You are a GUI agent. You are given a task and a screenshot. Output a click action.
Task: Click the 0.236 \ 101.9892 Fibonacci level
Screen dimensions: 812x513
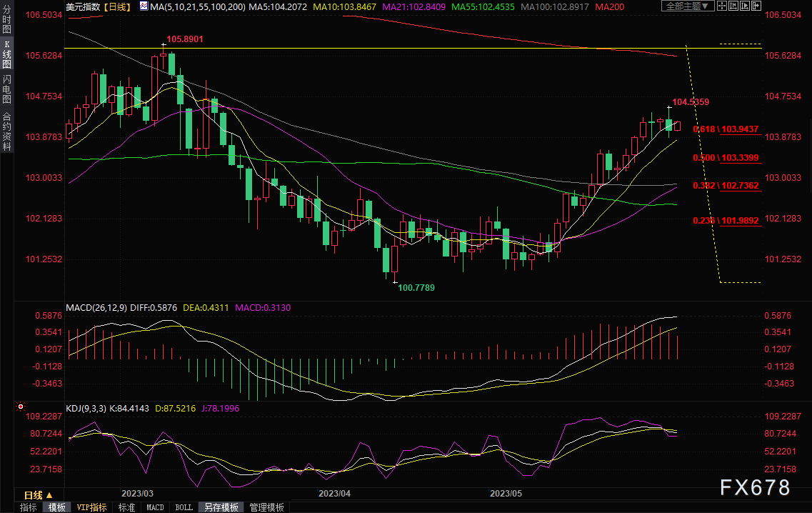(x=726, y=221)
